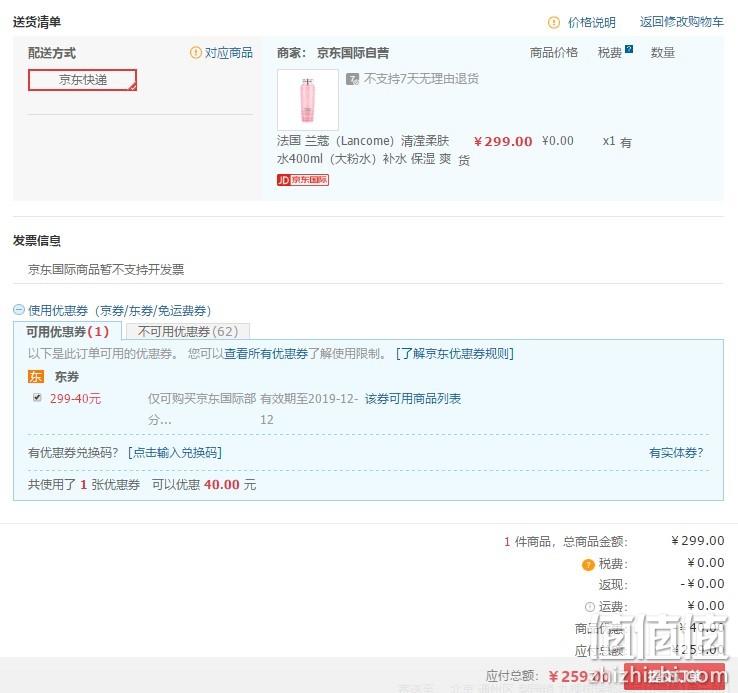Collapse the 使用优惠券 section
The height and width of the screenshot is (693, 738).
[19, 310]
